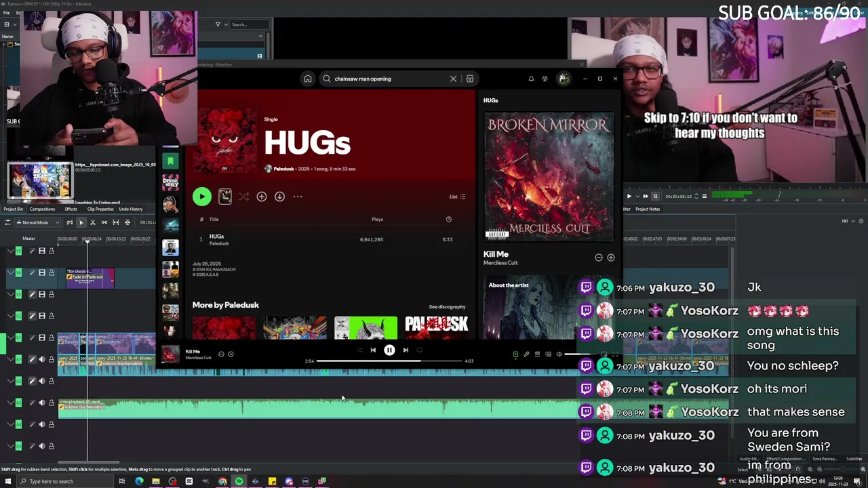Select the purple Fade in/Fade out clip on V4
The image size is (868, 488).
pyautogui.click(x=90, y=278)
